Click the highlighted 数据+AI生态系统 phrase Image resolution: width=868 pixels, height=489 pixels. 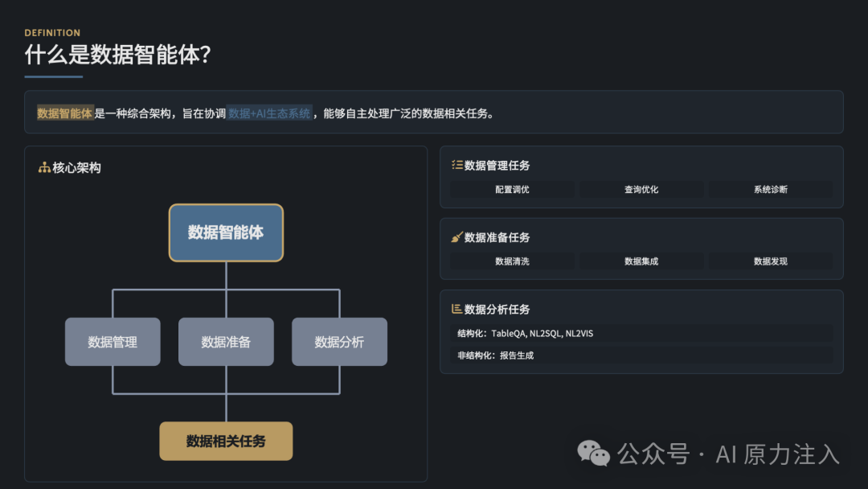pos(269,113)
